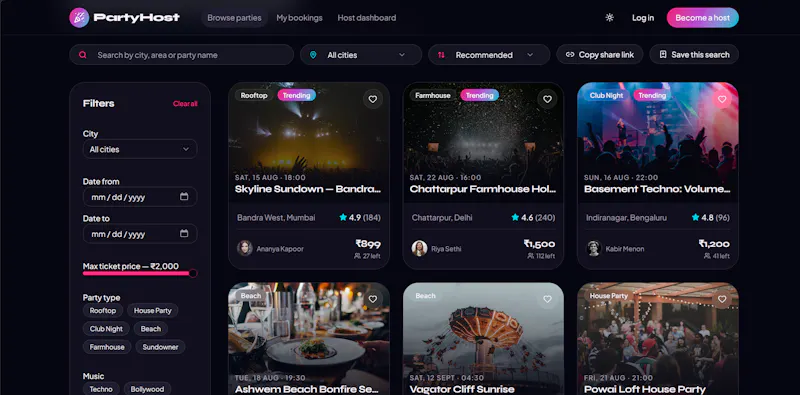Favorite the Ashwem Beach Bonfire heart
The height and width of the screenshot is (395, 800).
373,299
